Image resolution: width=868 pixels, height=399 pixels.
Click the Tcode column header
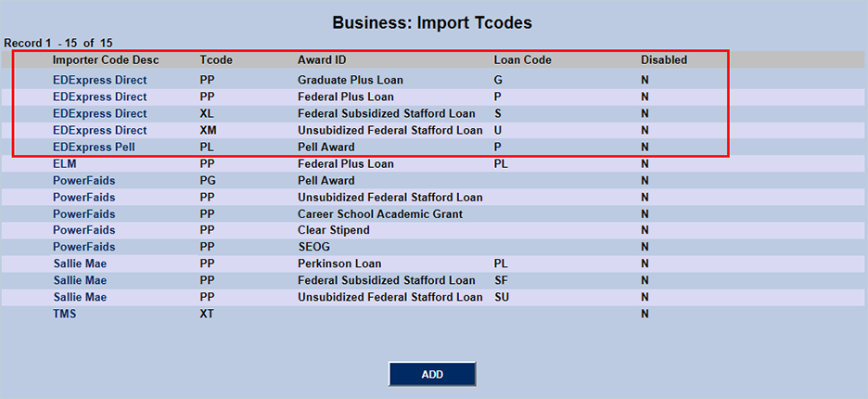216,60
